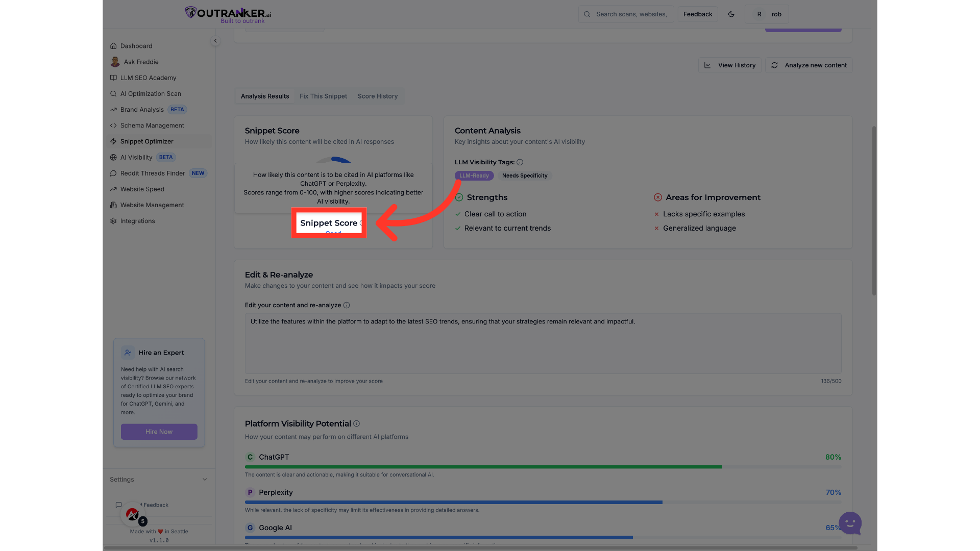The image size is (980, 551).
Task: Toggle dark mode moon icon
Action: coord(731,14)
